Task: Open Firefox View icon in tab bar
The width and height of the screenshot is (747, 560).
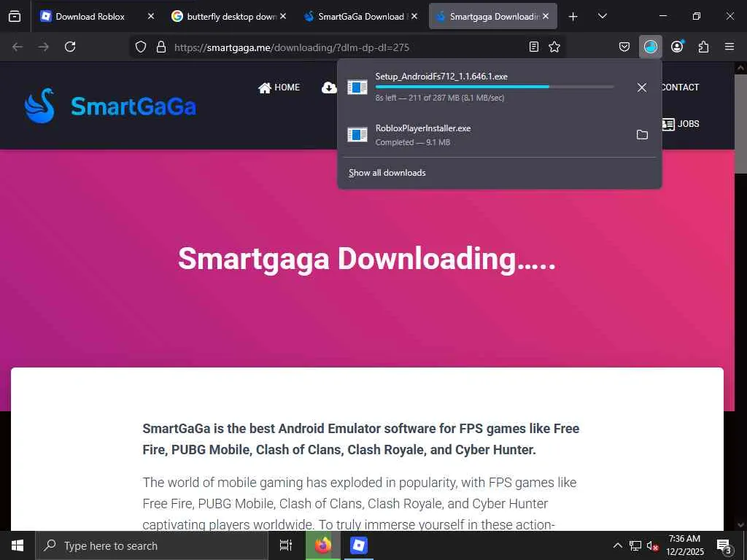Action: (x=15, y=16)
